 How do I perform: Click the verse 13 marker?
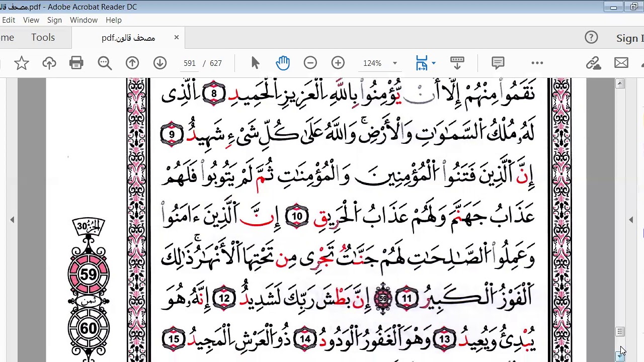(445, 340)
